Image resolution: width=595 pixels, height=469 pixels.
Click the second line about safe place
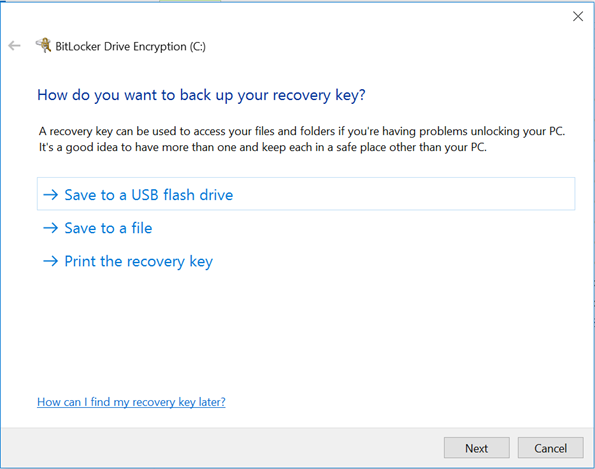point(263,147)
